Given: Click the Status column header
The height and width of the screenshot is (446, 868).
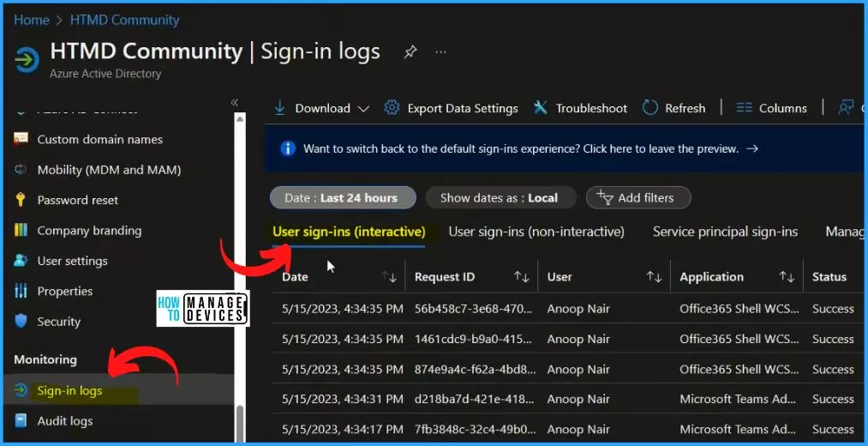Looking at the screenshot, I should (x=829, y=277).
